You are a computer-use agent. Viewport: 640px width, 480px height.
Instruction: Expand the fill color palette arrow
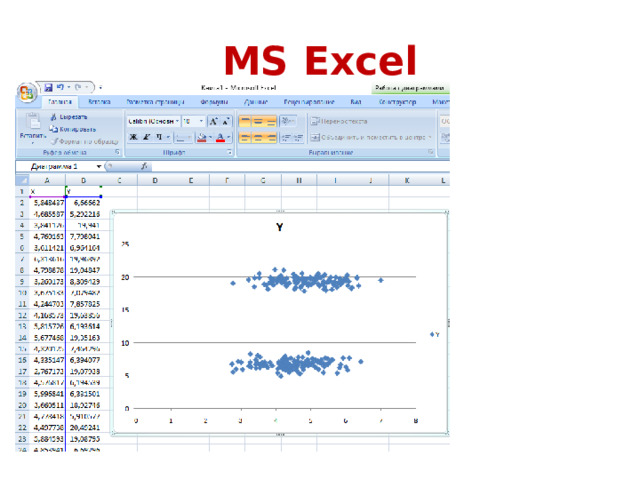[x=210, y=138]
